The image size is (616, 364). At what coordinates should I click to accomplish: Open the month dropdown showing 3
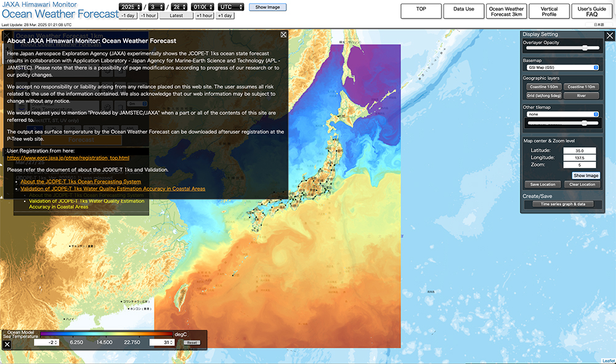pyautogui.click(x=156, y=7)
